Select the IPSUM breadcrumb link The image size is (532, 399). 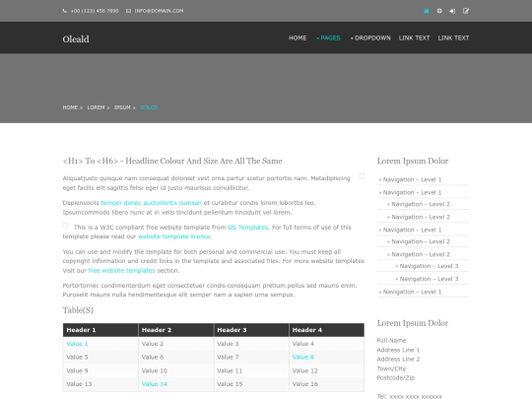[122, 107]
